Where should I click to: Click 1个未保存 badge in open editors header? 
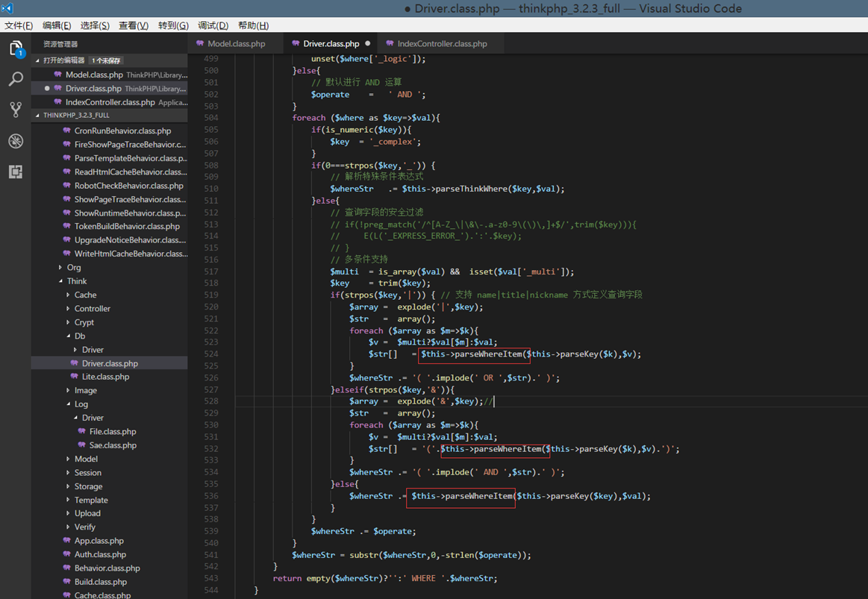tap(106, 60)
